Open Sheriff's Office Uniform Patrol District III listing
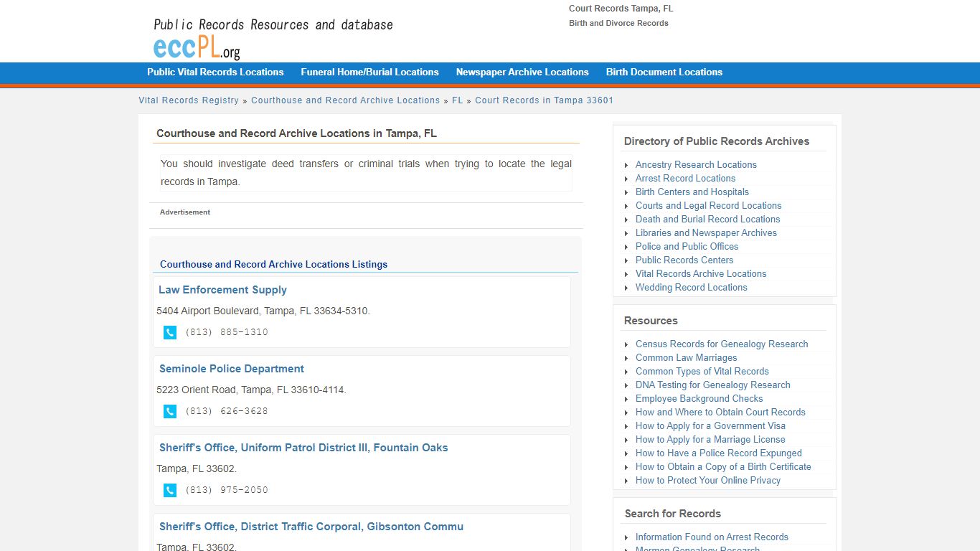This screenshot has height=551, width=980. click(303, 448)
